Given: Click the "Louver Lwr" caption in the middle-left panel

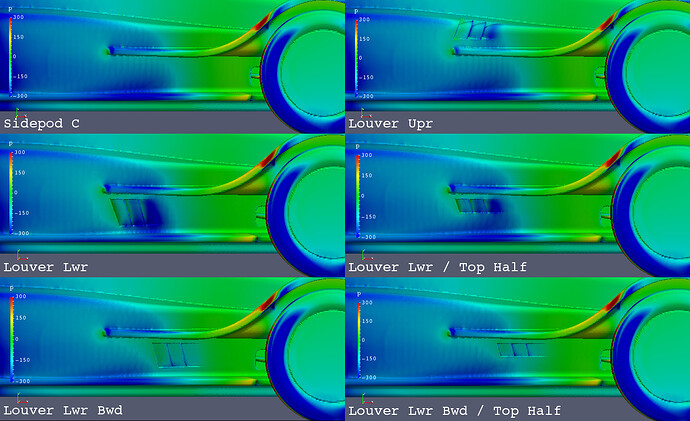Looking at the screenshot, I should click(46, 267).
